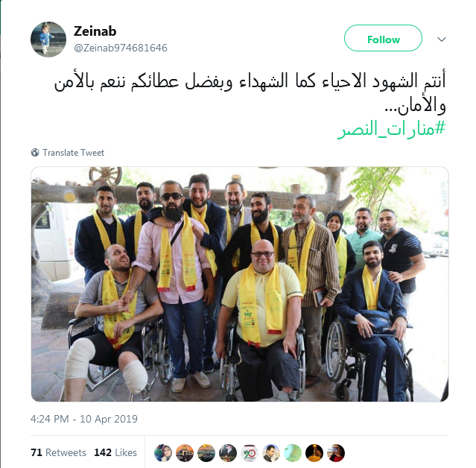Screen dimensions: 476x468
Task: Click the globe icon beside Translate Tweet
Action: tap(35, 153)
